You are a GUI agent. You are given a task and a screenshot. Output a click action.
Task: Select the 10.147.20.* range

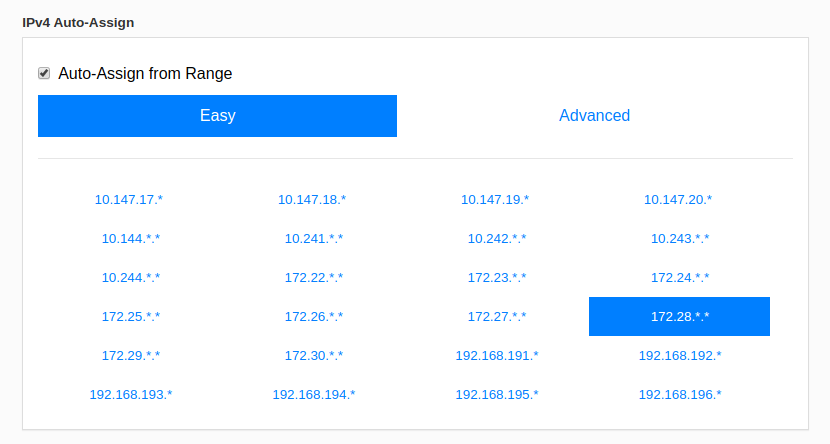(678, 200)
